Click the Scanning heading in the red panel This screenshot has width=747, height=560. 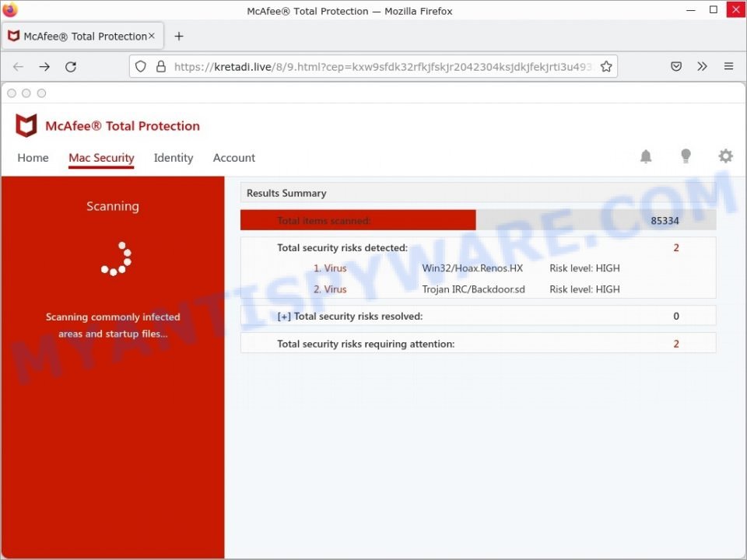[113, 206]
